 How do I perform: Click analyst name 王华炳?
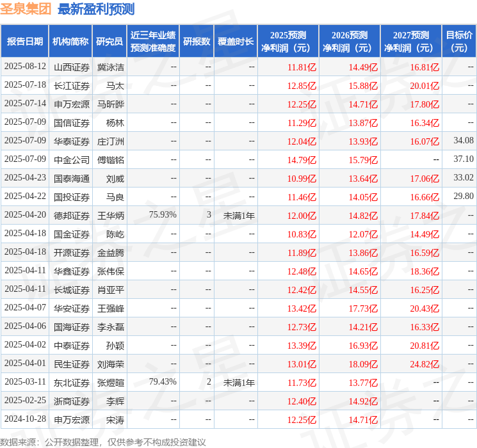click(x=110, y=216)
